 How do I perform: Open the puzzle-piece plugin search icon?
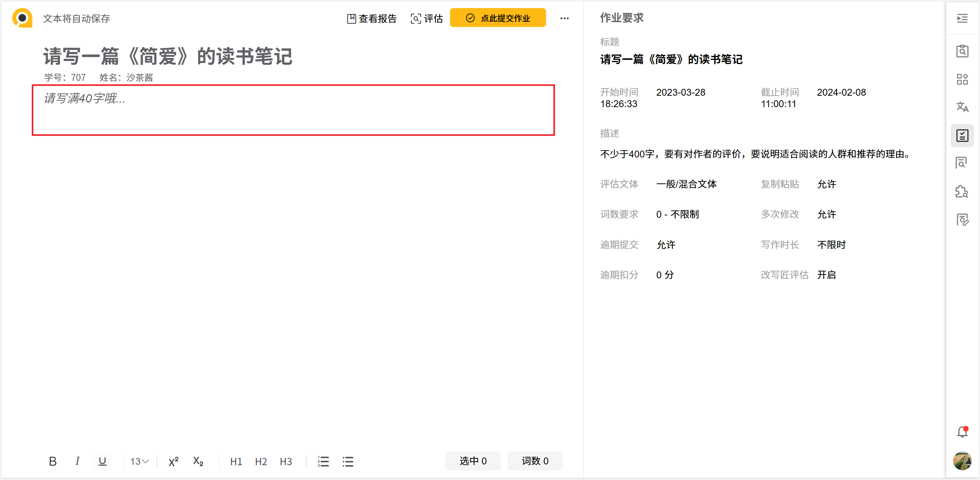[962, 191]
